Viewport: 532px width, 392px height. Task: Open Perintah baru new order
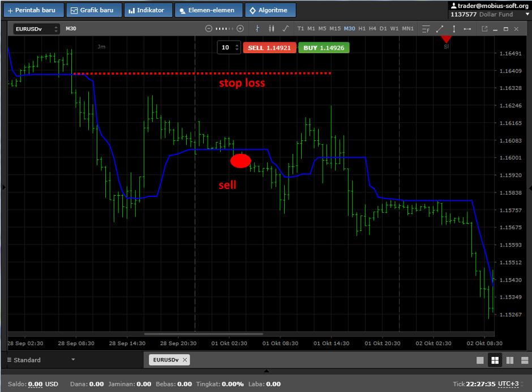[33, 10]
